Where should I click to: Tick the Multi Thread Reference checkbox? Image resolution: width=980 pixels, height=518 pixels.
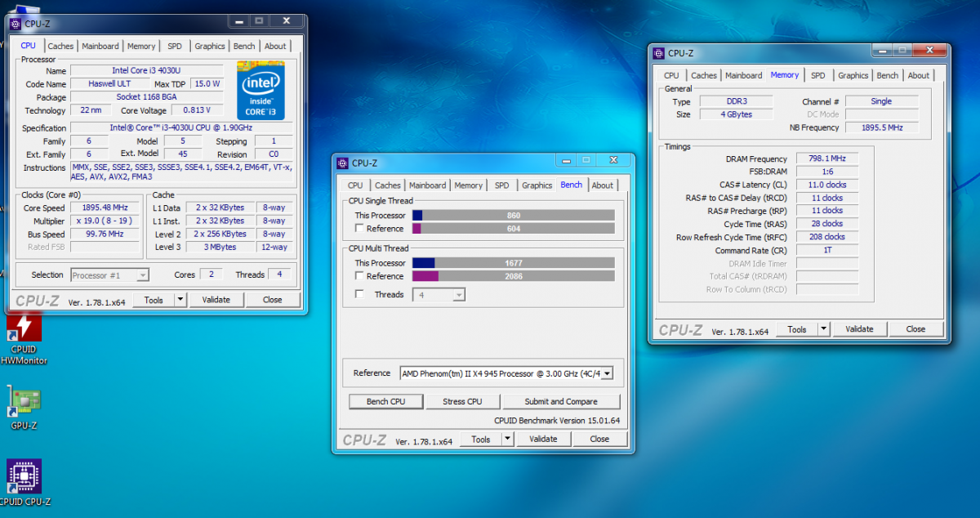(x=359, y=276)
